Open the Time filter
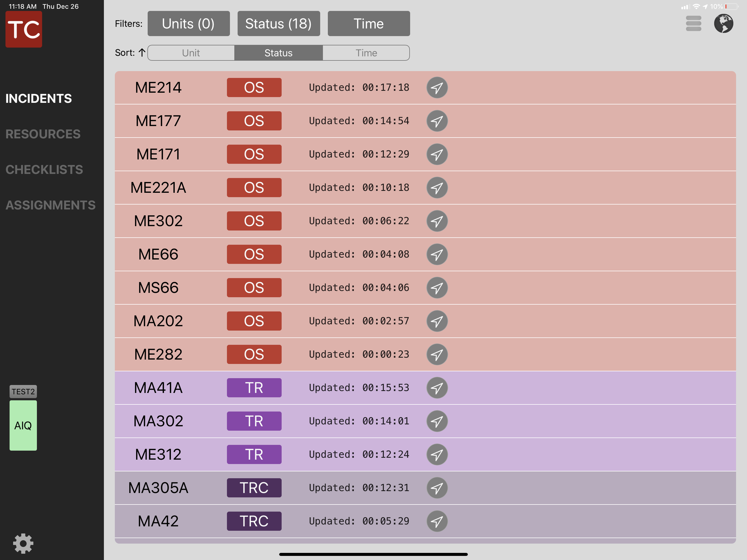Screen dimensions: 747x560 (368, 24)
